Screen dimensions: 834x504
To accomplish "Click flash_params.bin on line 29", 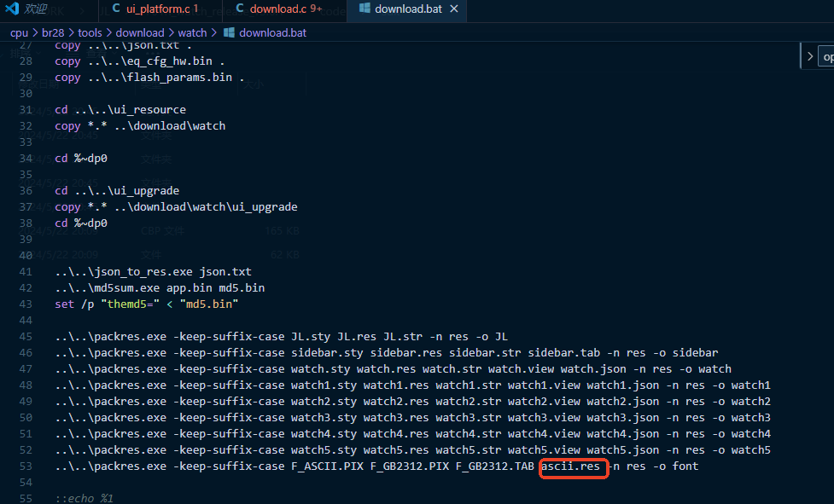I will (180, 78).
